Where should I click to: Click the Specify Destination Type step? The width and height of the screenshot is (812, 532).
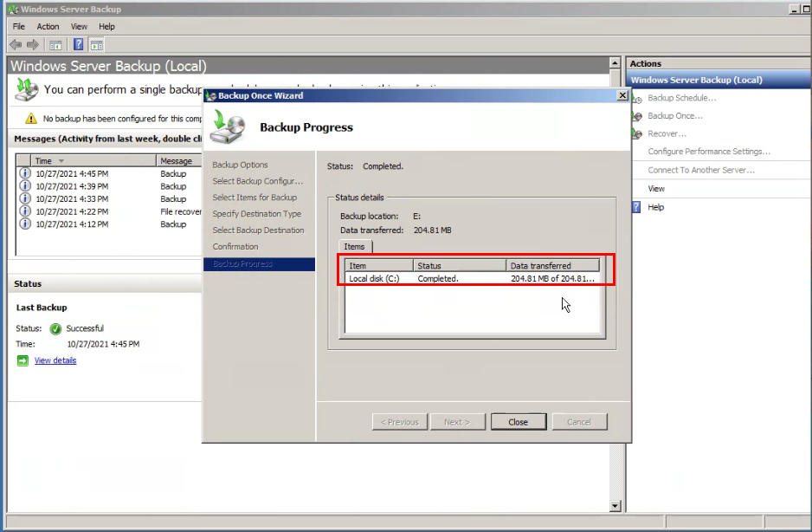(x=257, y=214)
